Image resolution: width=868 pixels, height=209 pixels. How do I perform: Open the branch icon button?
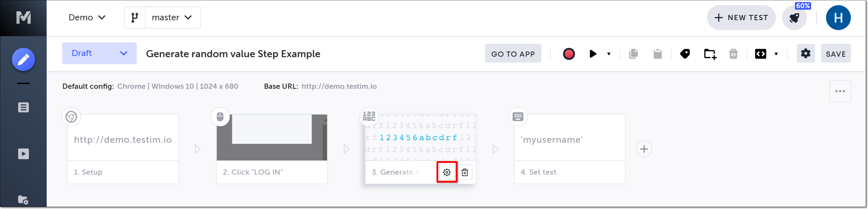pyautogui.click(x=135, y=18)
